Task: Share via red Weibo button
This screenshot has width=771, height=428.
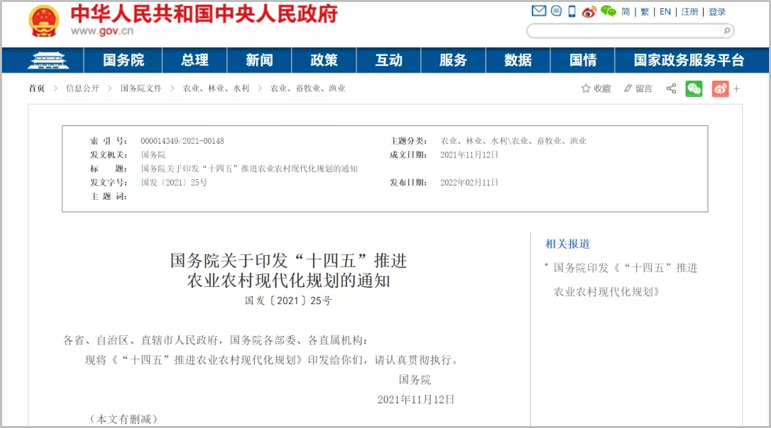Action: 720,88
